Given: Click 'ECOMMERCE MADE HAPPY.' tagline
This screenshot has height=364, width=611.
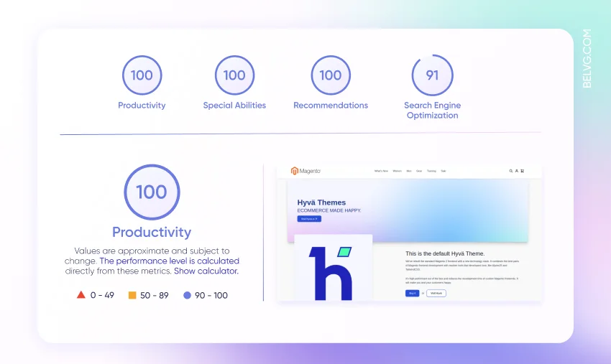Looking at the screenshot, I should tap(329, 210).
